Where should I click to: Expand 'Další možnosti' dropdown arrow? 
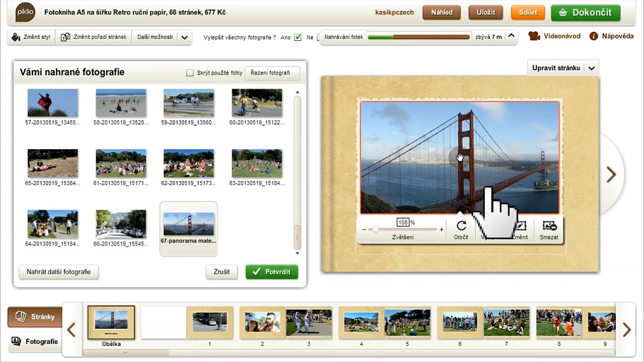point(184,37)
